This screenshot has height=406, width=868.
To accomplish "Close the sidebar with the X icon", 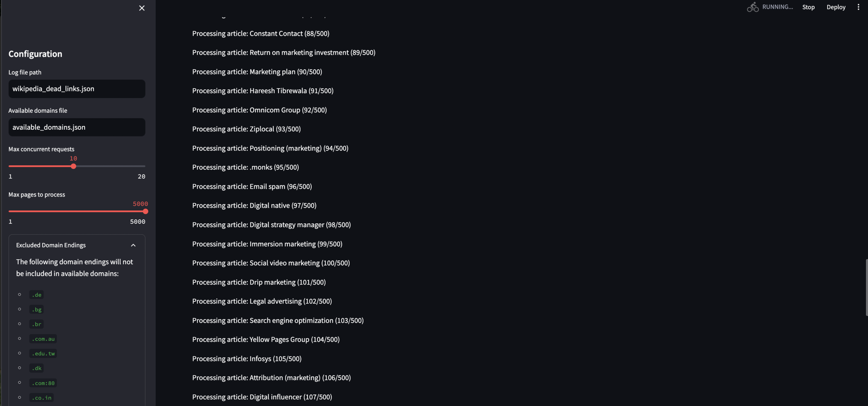I will [x=142, y=8].
